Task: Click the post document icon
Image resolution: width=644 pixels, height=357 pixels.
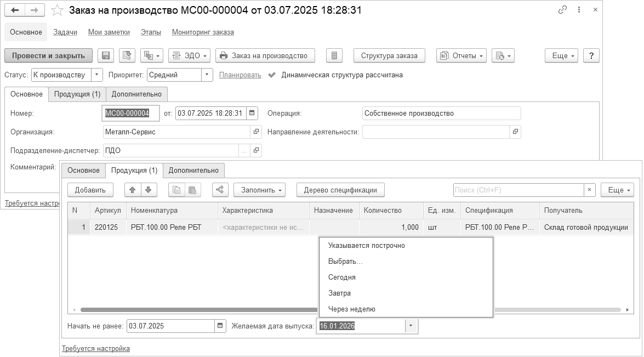Action: pyautogui.click(x=127, y=55)
